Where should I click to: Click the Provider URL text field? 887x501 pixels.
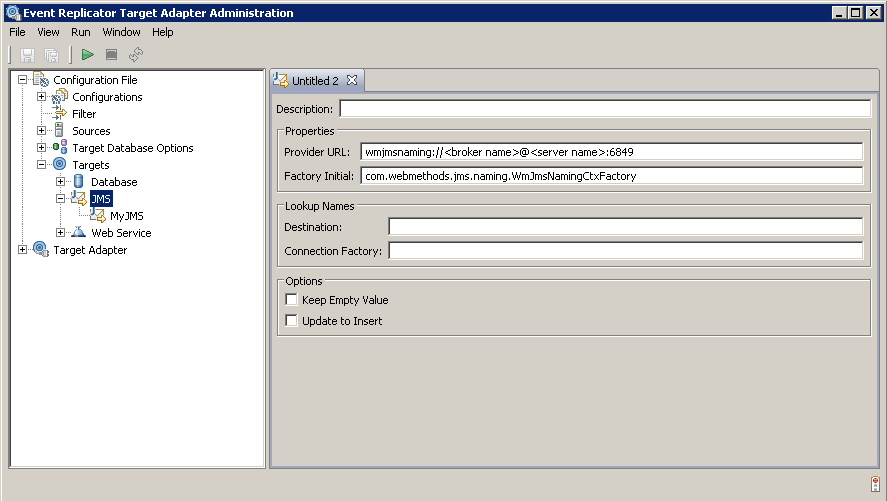[611, 152]
